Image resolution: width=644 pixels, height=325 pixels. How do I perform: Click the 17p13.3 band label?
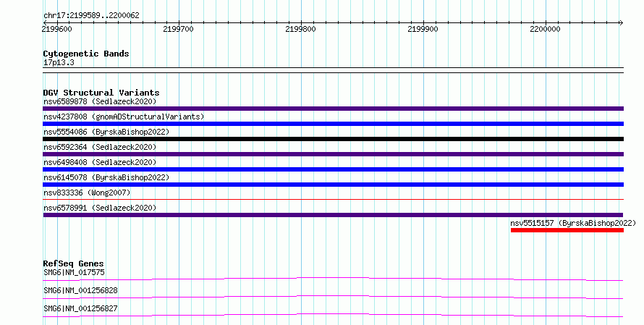[59, 62]
